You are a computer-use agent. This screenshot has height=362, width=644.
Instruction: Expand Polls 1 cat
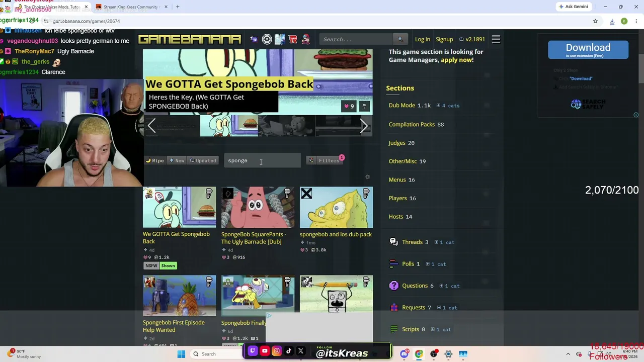coord(435,264)
